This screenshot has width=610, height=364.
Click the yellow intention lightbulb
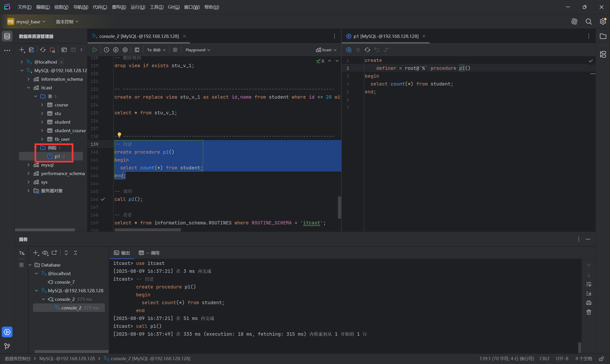119,134
